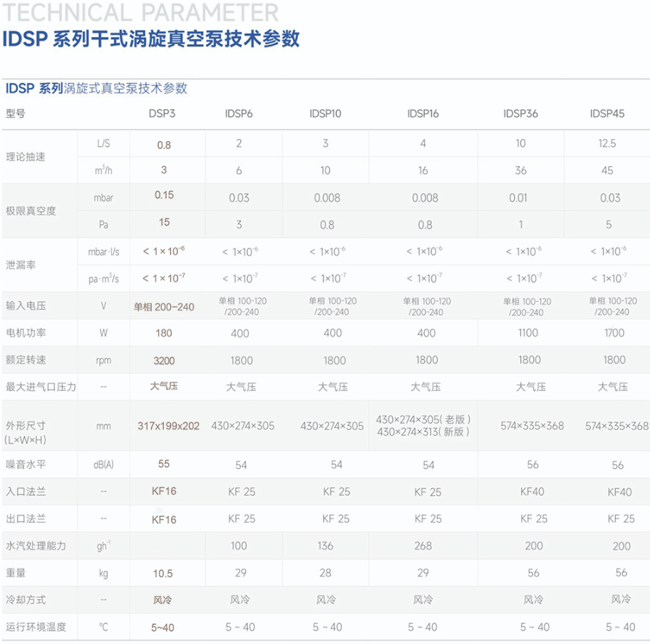The image size is (650, 644).
Task: Click the DSP3 model column header
Action: point(162,113)
